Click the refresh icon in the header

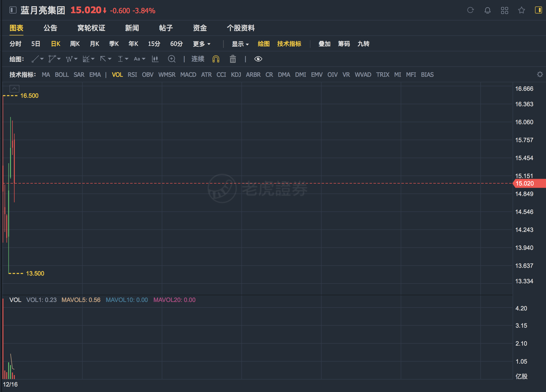pyautogui.click(x=470, y=10)
